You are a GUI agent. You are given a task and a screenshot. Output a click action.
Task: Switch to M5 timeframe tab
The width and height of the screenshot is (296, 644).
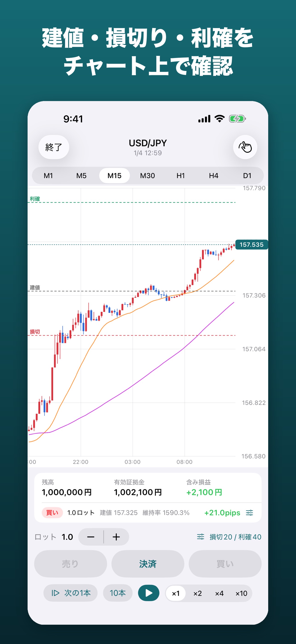point(81,176)
